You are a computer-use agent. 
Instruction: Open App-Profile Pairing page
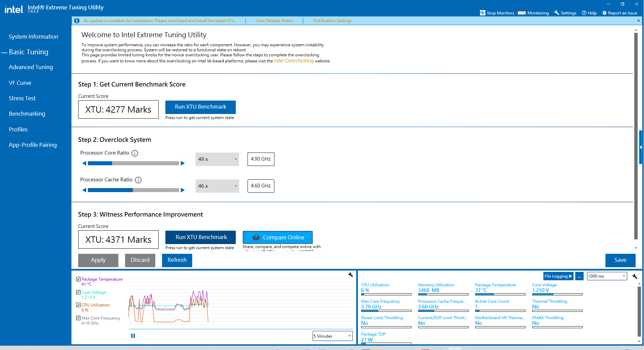(x=33, y=145)
